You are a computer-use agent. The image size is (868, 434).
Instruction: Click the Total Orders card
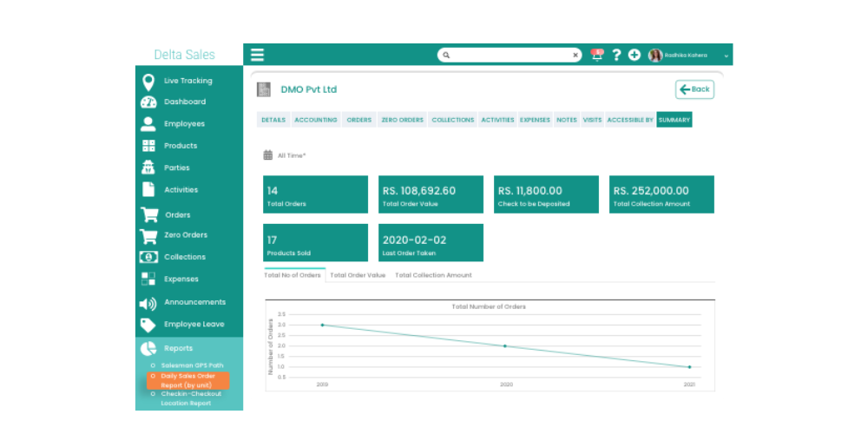click(x=316, y=194)
